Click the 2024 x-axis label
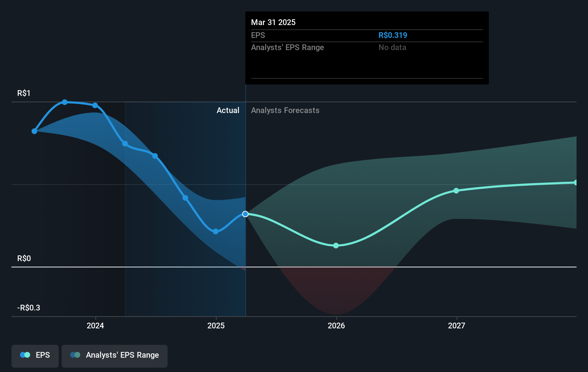 [95, 325]
